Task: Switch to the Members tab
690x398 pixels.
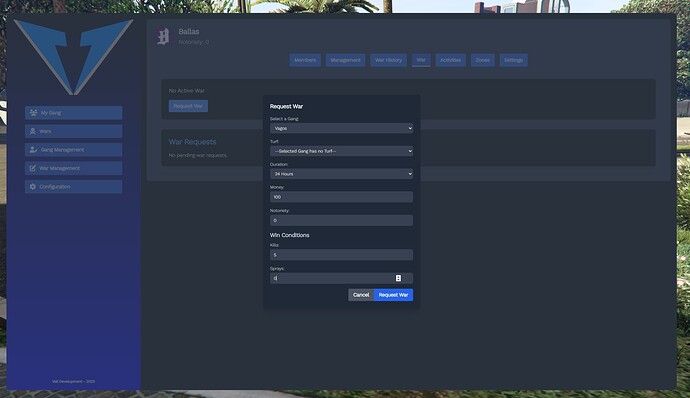Action: pyautogui.click(x=305, y=60)
